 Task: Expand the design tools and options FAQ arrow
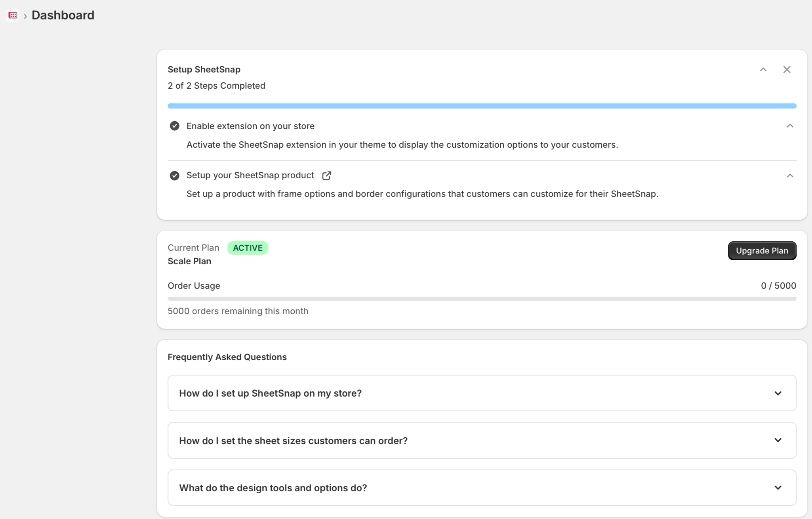pyautogui.click(x=778, y=488)
